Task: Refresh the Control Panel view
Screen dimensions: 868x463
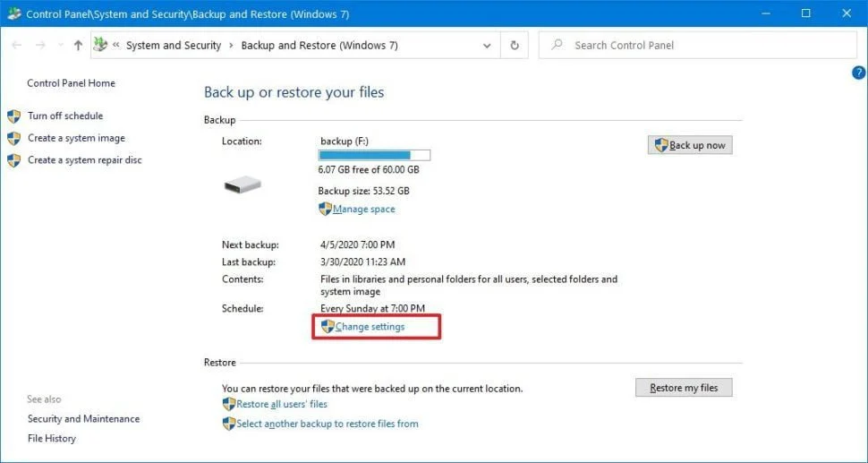Action: 515,45
